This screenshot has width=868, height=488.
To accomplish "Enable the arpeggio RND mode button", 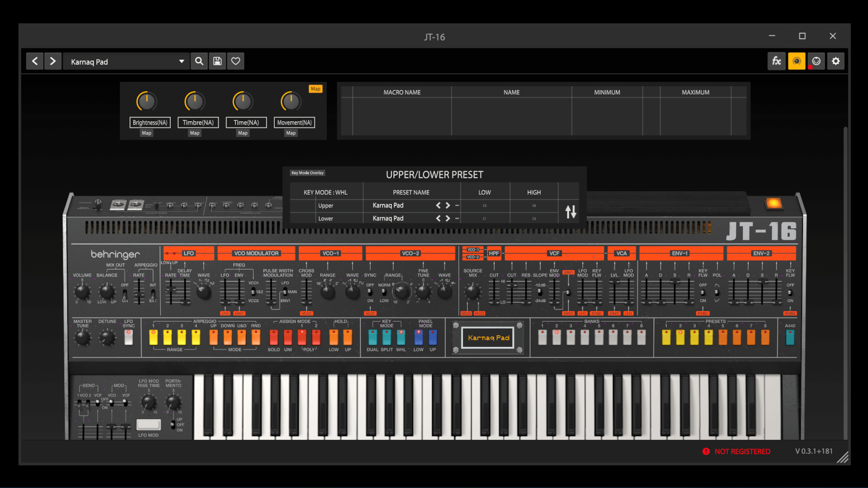I will [x=256, y=337].
